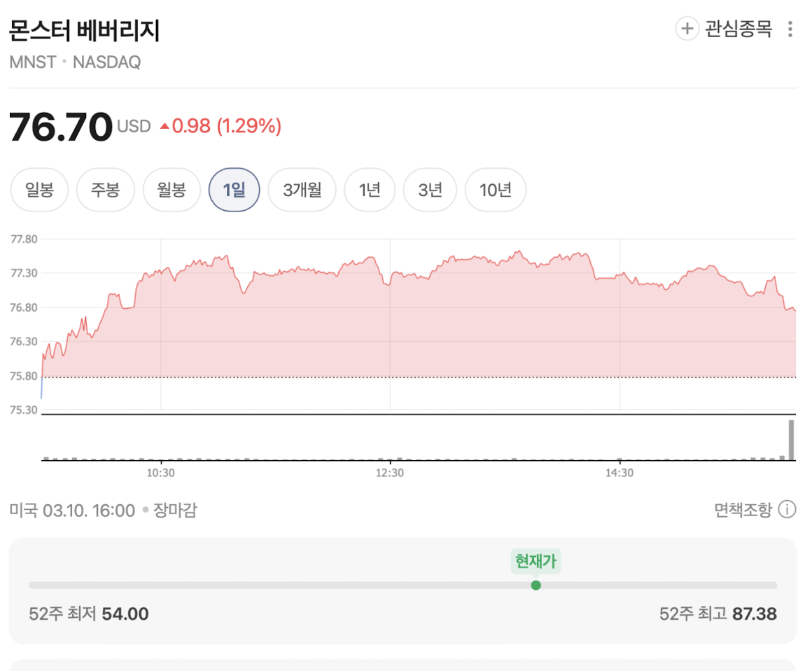
Task: Select the 주봉 weekly candle chart
Action: tap(105, 190)
